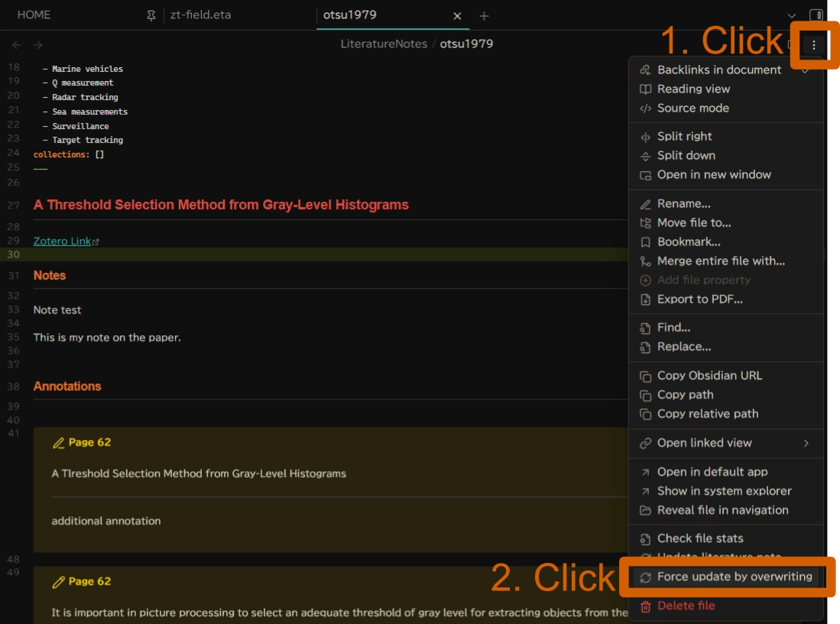Screen dimensions: 840x624
Task: Click LiteratureNotes in the breadcrumb
Action: (384, 44)
